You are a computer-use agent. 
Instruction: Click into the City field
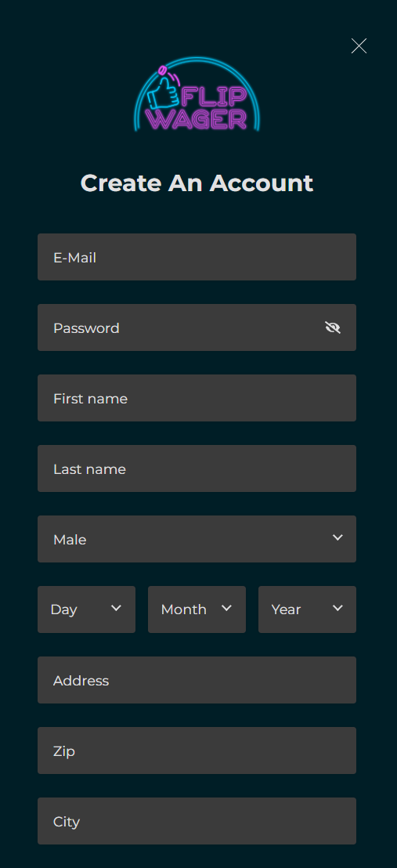[x=197, y=821]
